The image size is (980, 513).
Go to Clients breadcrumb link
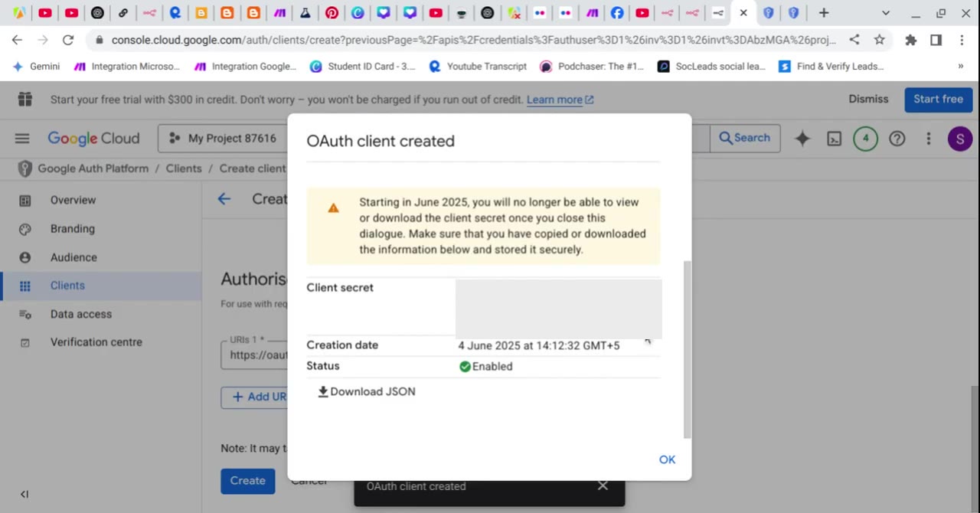pos(184,168)
